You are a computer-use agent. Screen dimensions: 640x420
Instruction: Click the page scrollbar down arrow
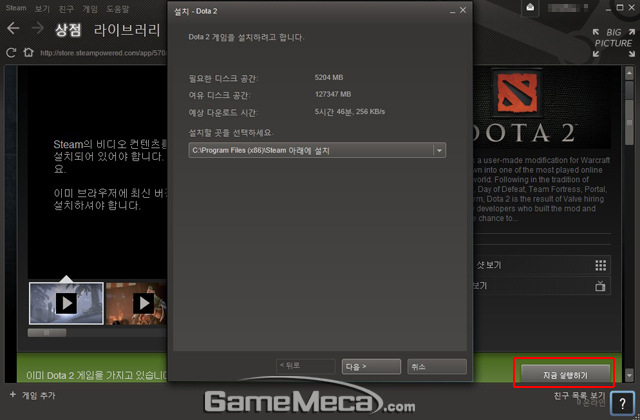click(629, 374)
